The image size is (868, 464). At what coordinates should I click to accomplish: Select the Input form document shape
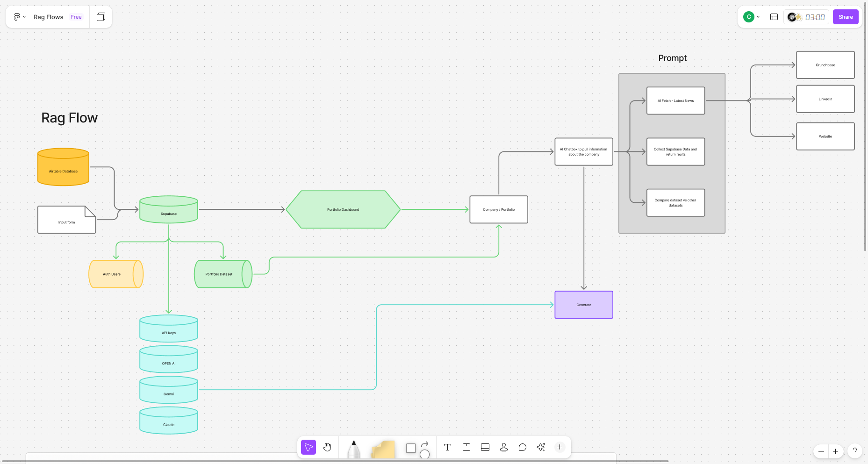pos(66,220)
